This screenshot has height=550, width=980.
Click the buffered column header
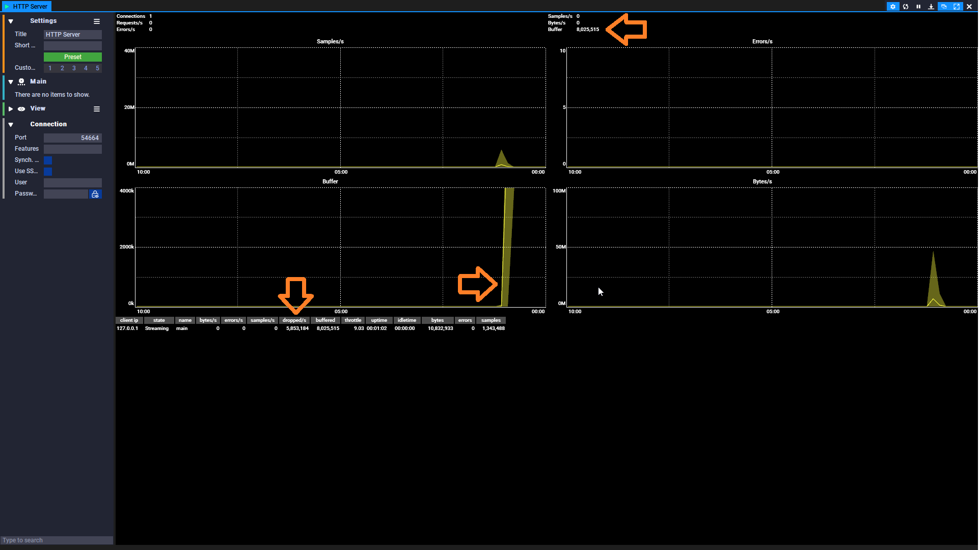326,321
